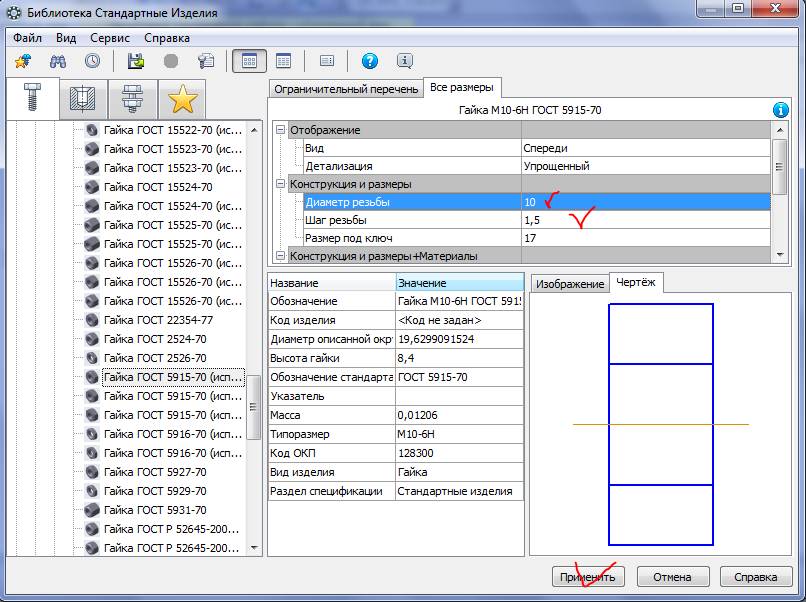Image resolution: width=806 pixels, height=602 pixels.
Task: Click the Значение column header
Action: [460, 283]
